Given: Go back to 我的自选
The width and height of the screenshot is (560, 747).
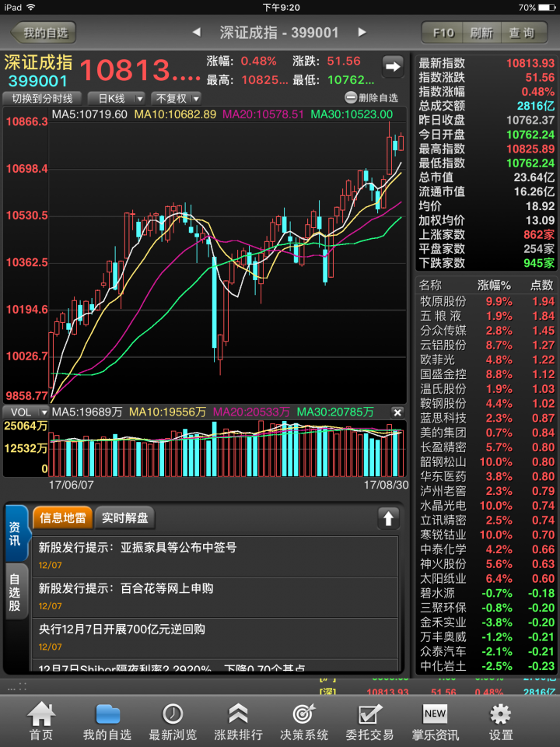Looking at the screenshot, I should click(x=44, y=33).
